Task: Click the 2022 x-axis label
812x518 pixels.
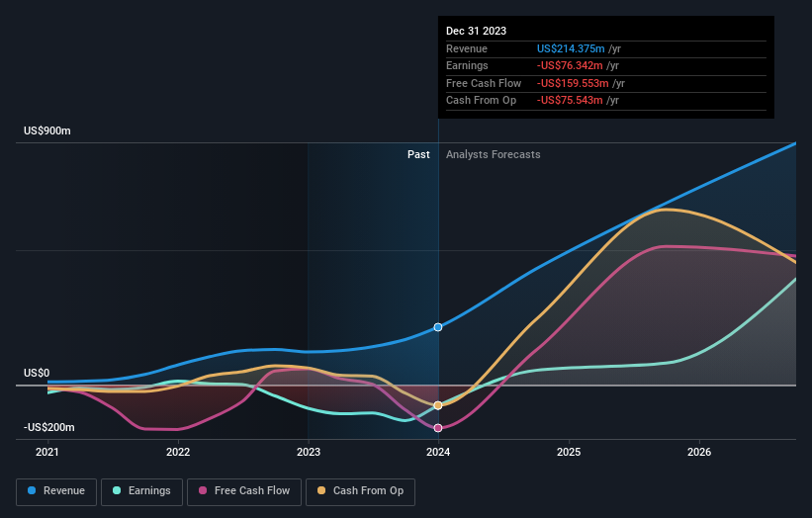Action: tap(178, 452)
